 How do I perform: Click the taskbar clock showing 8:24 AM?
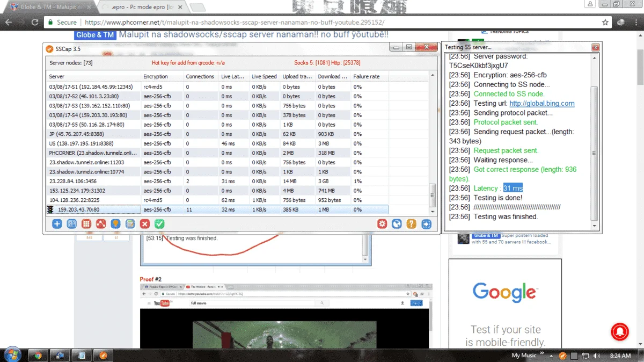[x=620, y=356]
